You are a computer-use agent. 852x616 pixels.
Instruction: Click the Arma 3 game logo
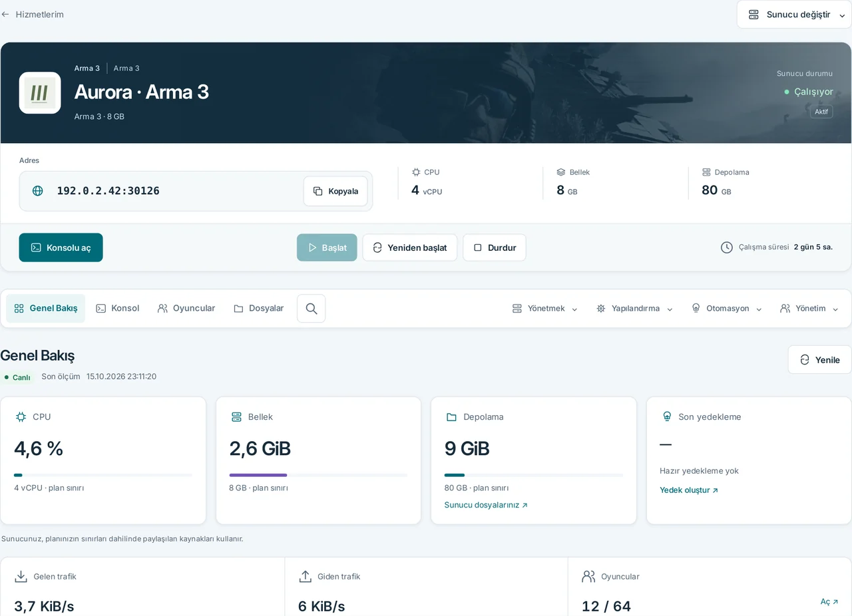click(40, 92)
